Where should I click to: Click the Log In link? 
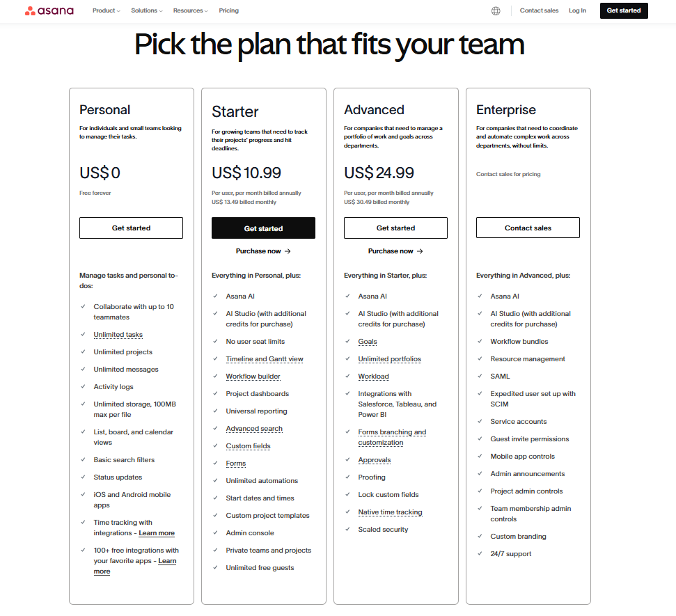[x=577, y=10]
